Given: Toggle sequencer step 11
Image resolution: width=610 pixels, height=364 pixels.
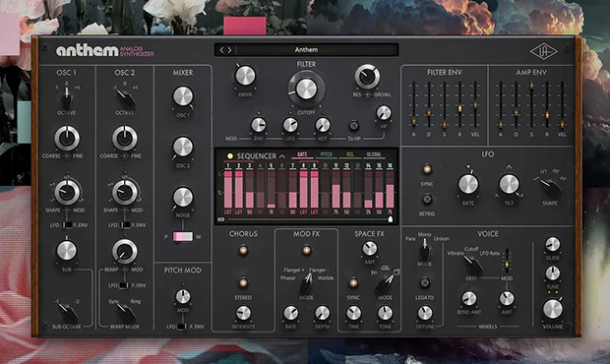Looking at the screenshot, I should coord(335,165).
